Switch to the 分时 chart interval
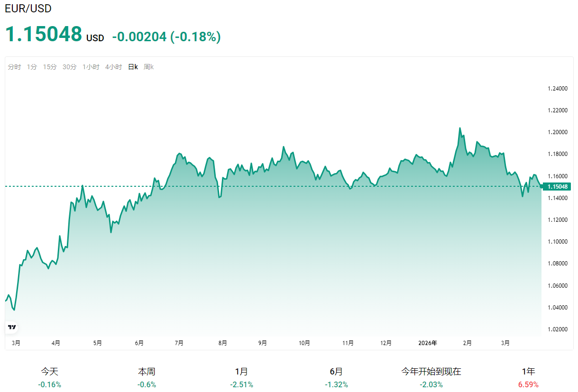 14,67
